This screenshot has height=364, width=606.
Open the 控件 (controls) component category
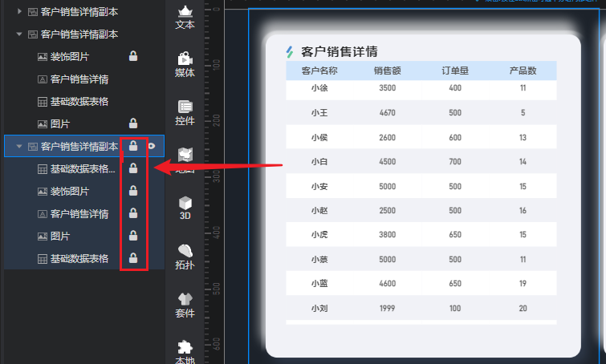click(x=185, y=113)
